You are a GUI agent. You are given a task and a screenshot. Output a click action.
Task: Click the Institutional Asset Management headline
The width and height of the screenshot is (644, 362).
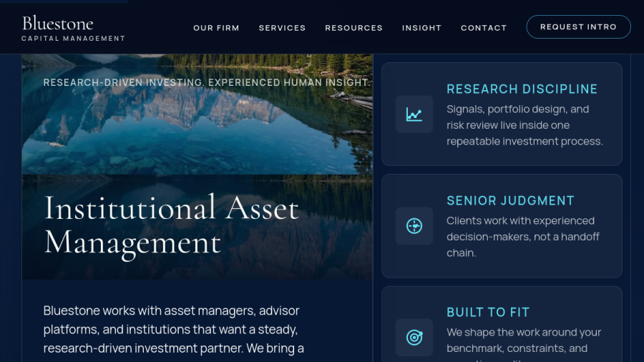tap(171, 226)
